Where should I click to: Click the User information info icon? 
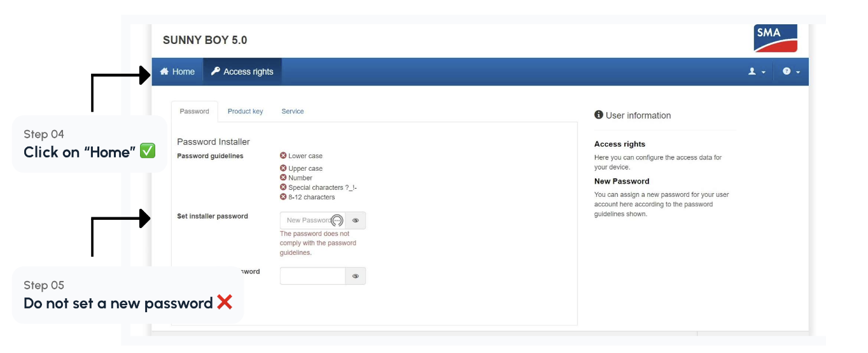[599, 115]
